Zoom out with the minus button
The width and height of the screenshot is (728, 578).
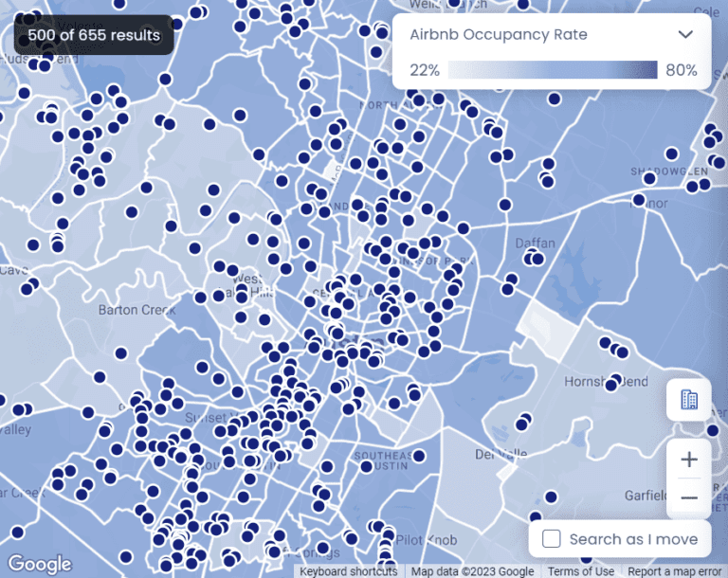[x=689, y=497]
